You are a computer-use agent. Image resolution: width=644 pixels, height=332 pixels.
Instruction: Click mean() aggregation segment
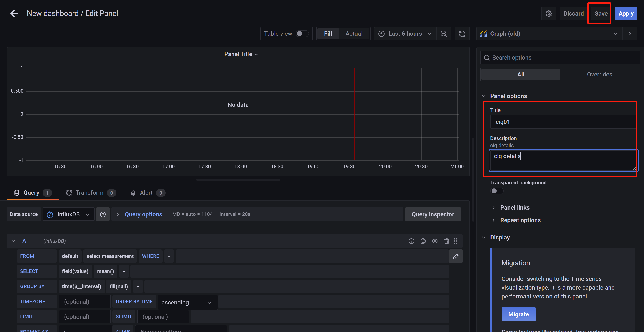pyautogui.click(x=105, y=271)
